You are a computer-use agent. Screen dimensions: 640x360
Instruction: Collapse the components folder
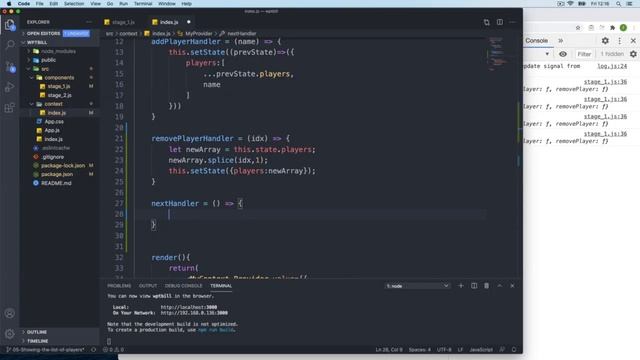pyautogui.click(x=59, y=78)
